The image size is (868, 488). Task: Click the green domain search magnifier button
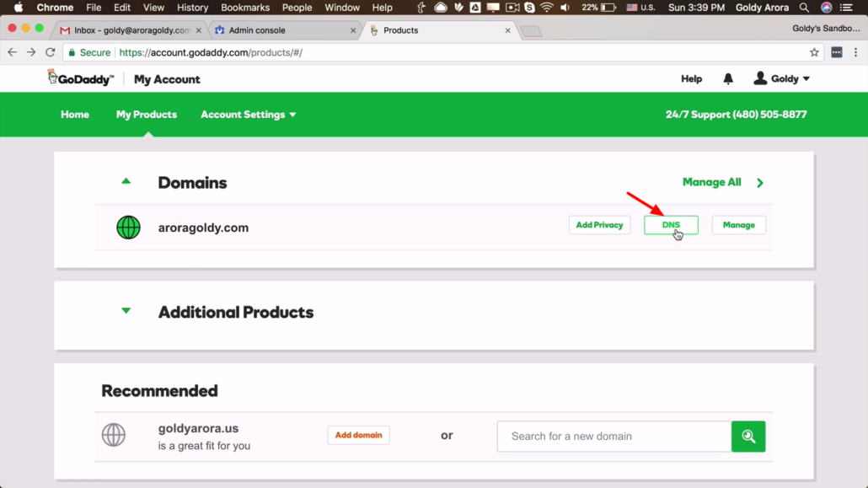[x=748, y=437]
